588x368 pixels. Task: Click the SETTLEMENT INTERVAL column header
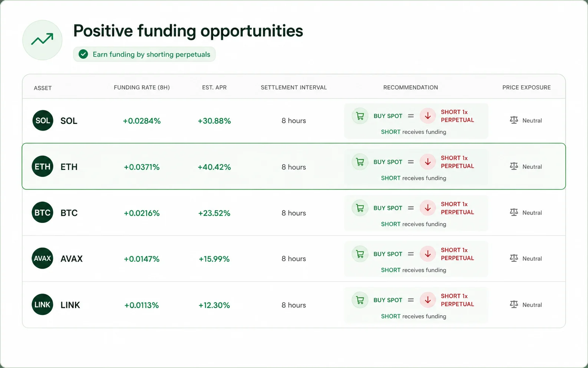[294, 88]
